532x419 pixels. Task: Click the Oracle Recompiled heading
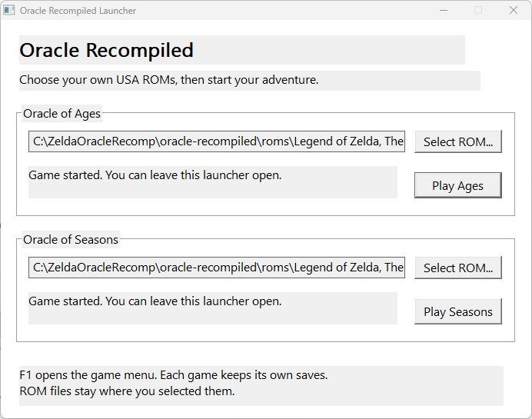point(106,50)
